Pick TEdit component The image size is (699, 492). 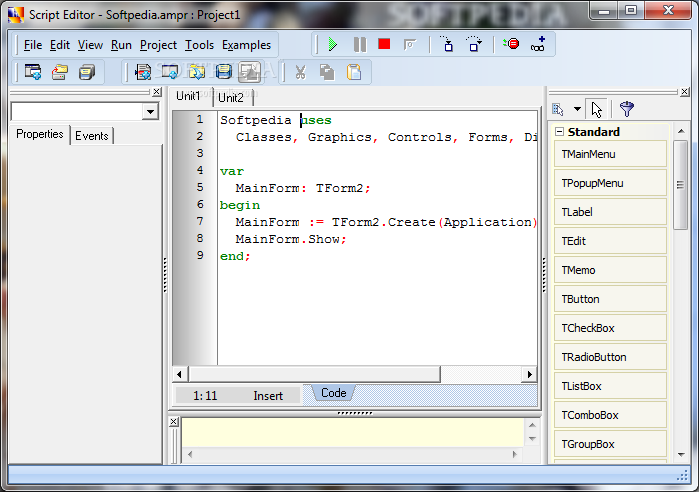click(610, 241)
